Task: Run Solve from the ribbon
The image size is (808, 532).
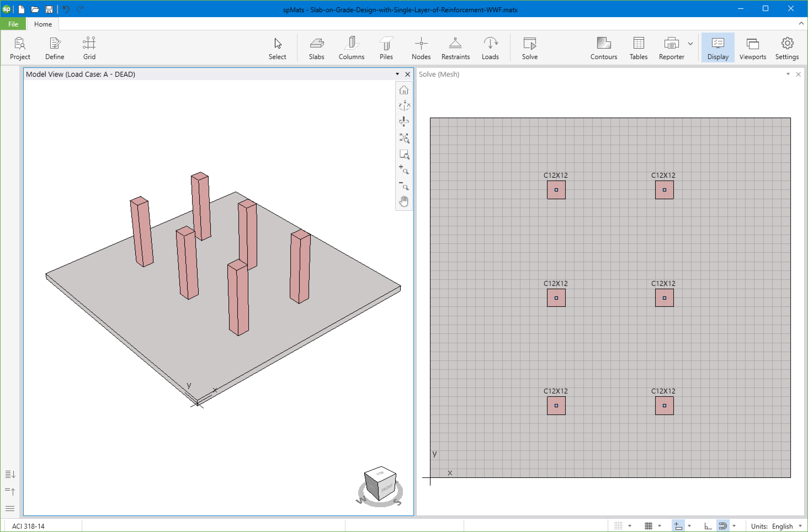Action: 529,48
